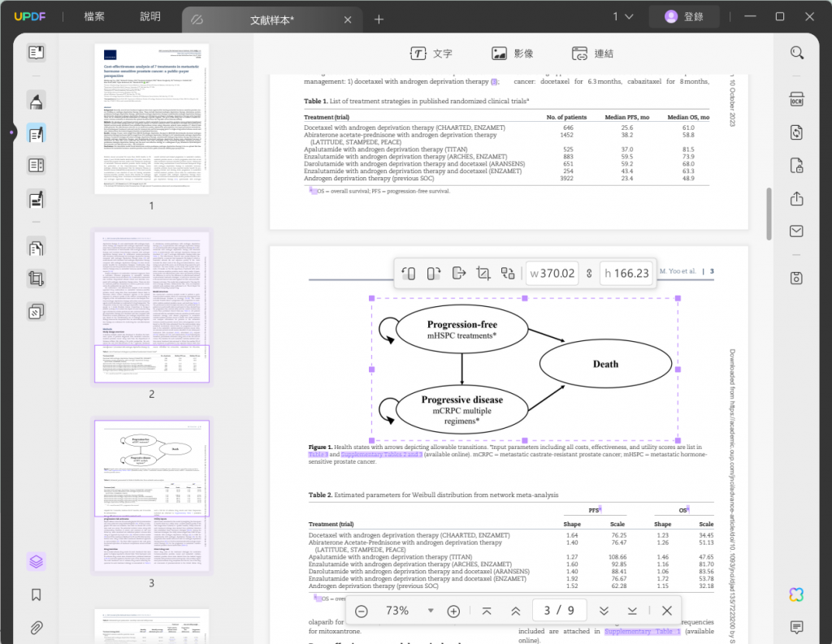Image resolution: width=832 pixels, height=644 pixels.
Task: Rotate selected image counterclockwise
Action: click(409, 273)
